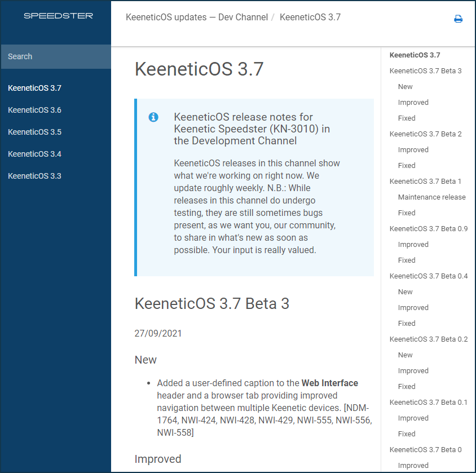Viewport: 476px width, 473px height.
Task: Open the New entry under Beta 3 in contents
Action: click(406, 86)
